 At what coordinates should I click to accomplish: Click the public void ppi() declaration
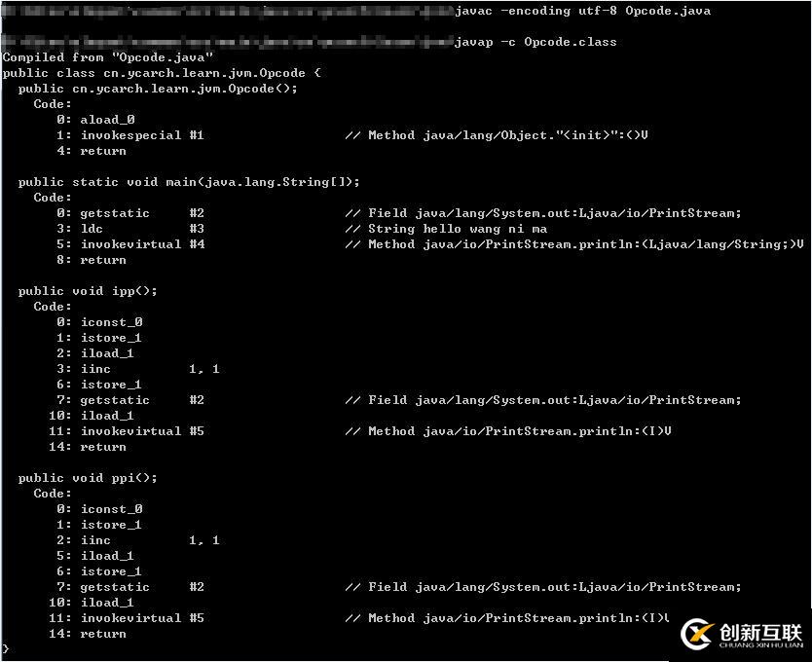click(x=88, y=478)
